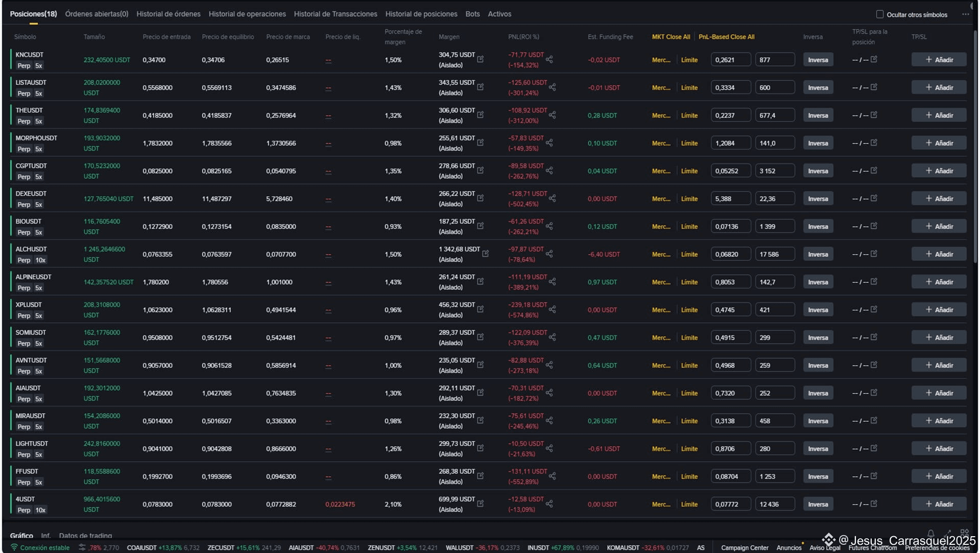980x553 pixels.
Task: Click ZECUSDT ticker in bottom bar
Action: pyautogui.click(x=244, y=547)
